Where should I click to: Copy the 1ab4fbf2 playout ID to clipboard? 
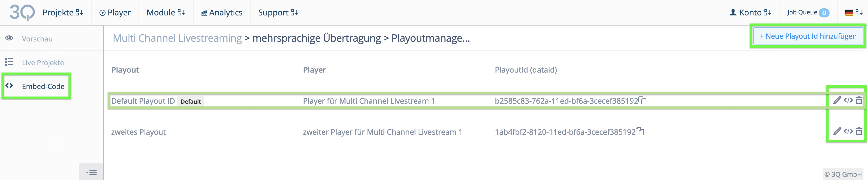pyautogui.click(x=640, y=131)
